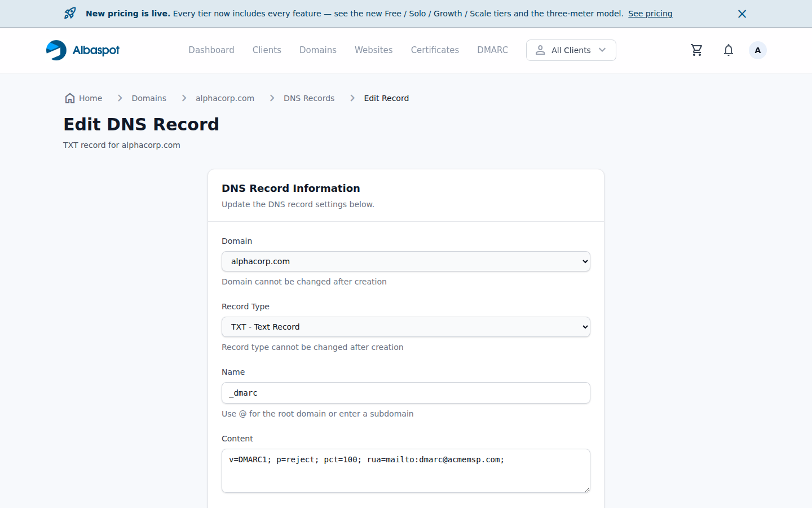Open the shopping cart
Screen dimensions: 812x508
[x=696, y=50]
